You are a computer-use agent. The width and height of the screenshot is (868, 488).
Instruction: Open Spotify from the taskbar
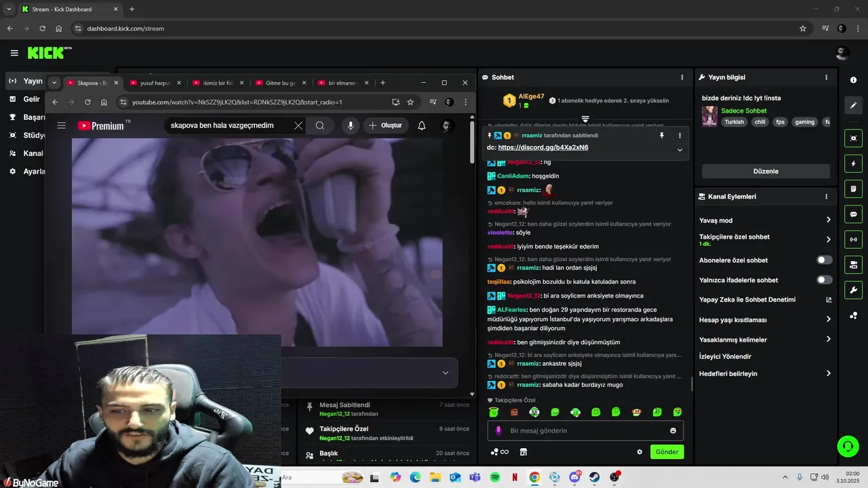click(x=494, y=477)
